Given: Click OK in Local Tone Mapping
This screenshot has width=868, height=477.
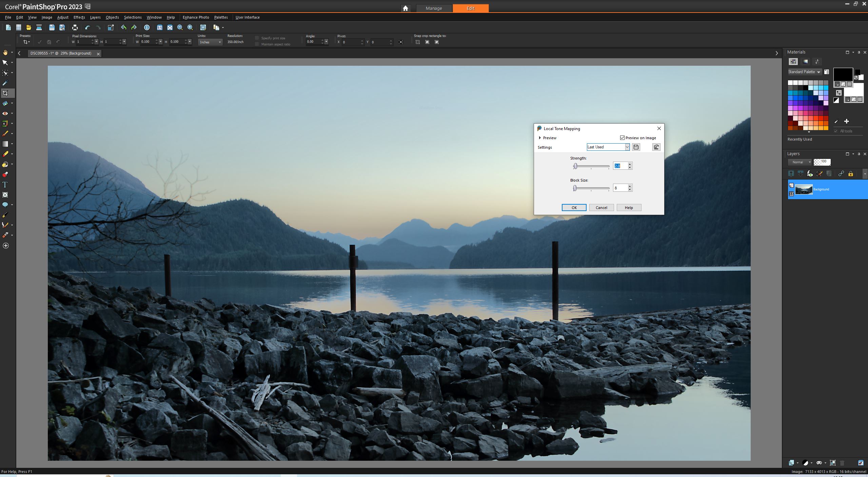Looking at the screenshot, I should (x=574, y=208).
